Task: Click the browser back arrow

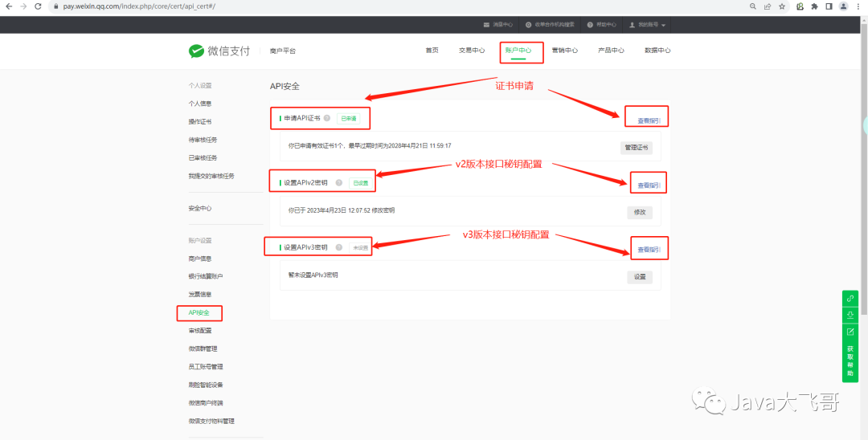Action: [9, 6]
